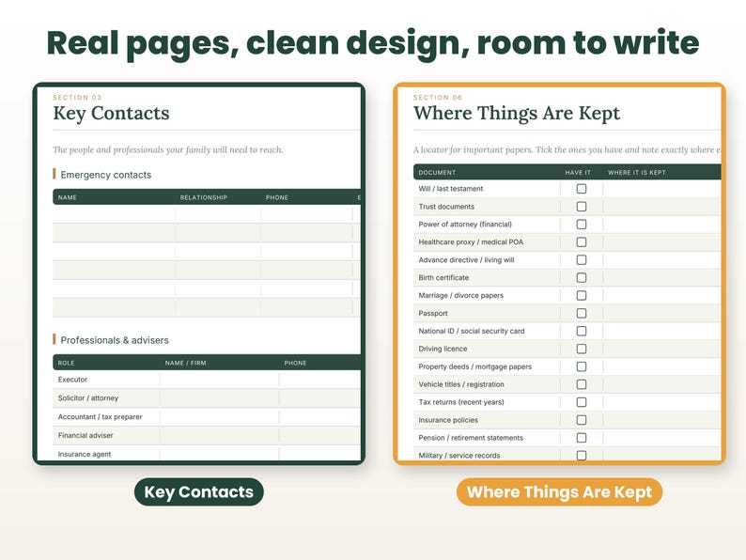The image size is (746, 560).
Task: Click the SECTION 03 label
Action: tap(77, 97)
